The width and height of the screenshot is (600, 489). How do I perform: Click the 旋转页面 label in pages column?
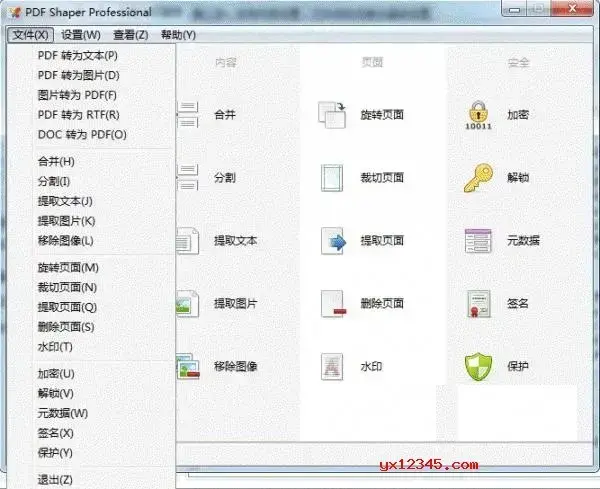[382, 114]
